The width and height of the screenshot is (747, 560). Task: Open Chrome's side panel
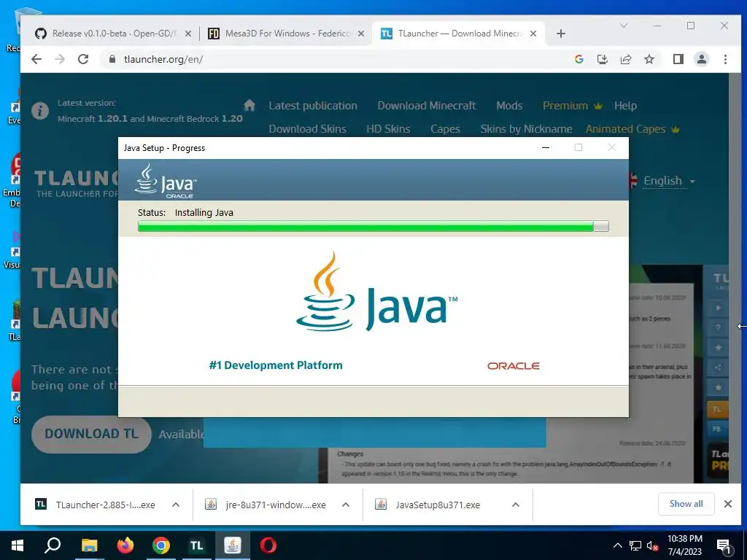[x=678, y=59]
